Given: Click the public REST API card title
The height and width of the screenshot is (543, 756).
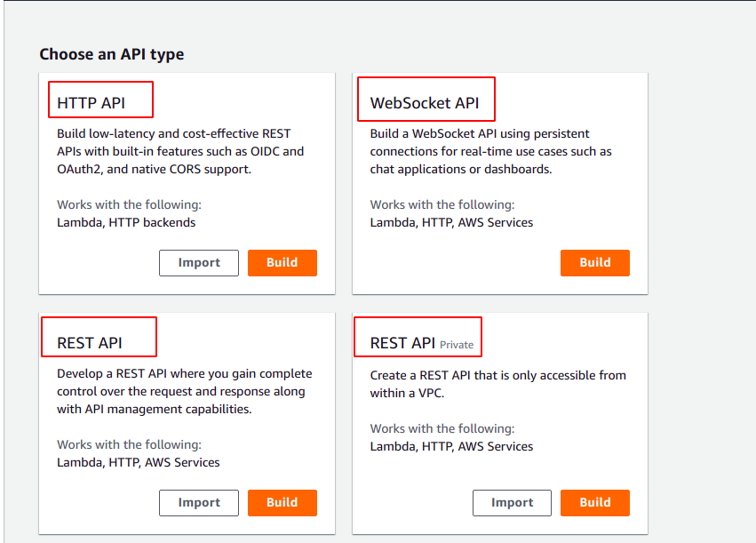Looking at the screenshot, I should (90, 343).
